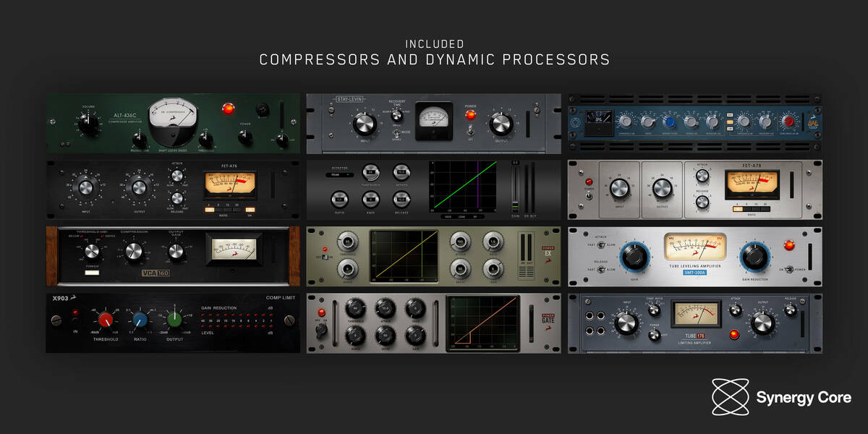Click the green Output knob on X903
Image resolution: width=868 pixels, height=434 pixels.
174,320
